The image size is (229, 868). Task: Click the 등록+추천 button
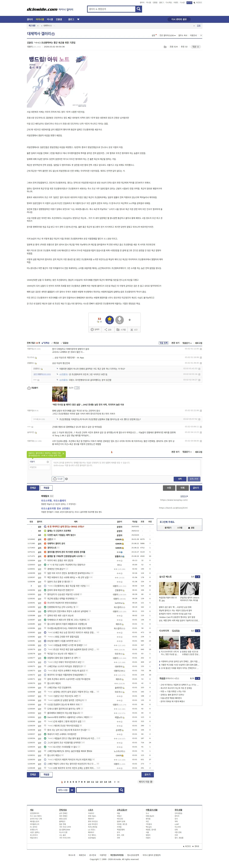click(x=194, y=479)
